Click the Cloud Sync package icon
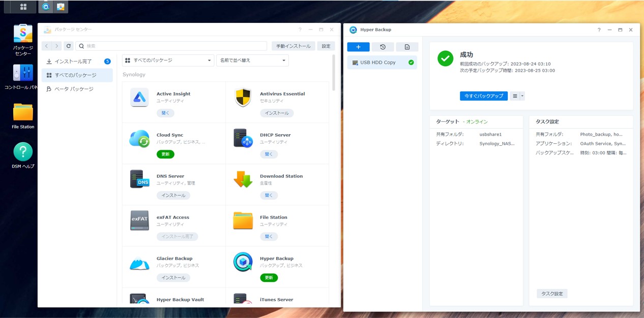This screenshot has height=318, width=644. coord(139,139)
